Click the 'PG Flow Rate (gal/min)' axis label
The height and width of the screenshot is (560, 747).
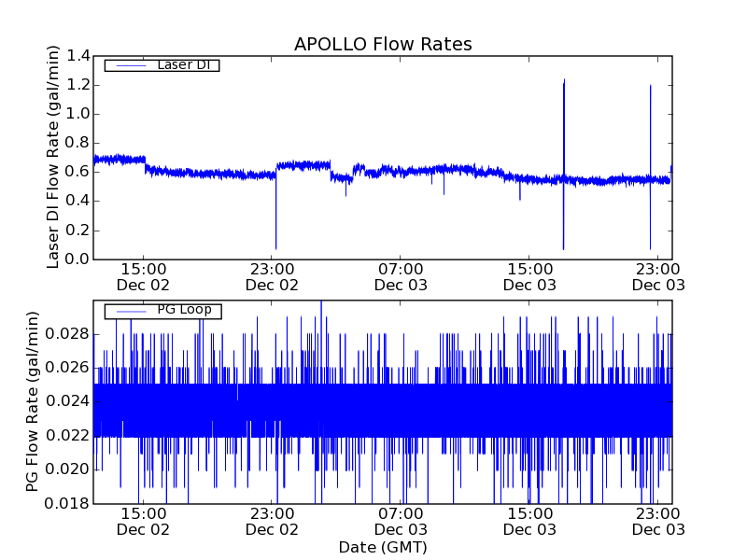pyautogui.click(x=32, y=401)
